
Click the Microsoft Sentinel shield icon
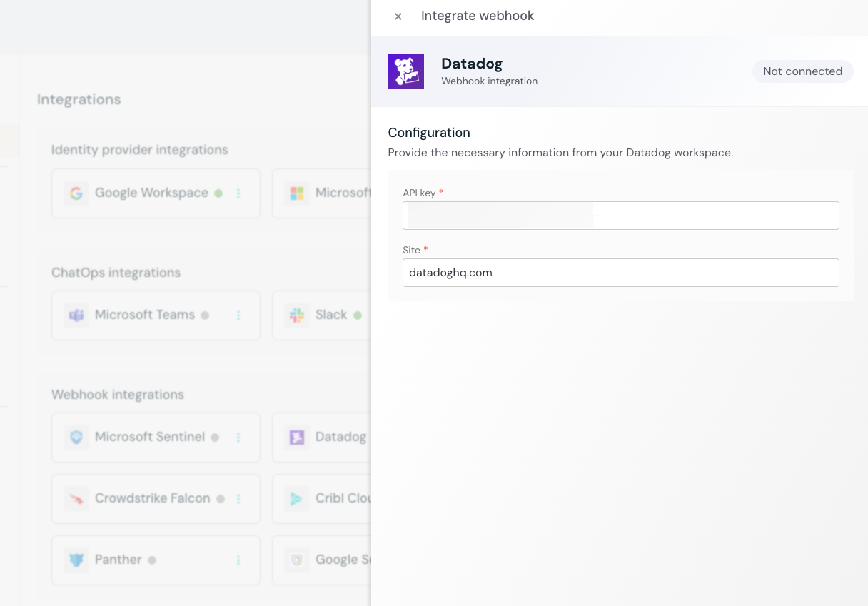(x=76, y=438)
